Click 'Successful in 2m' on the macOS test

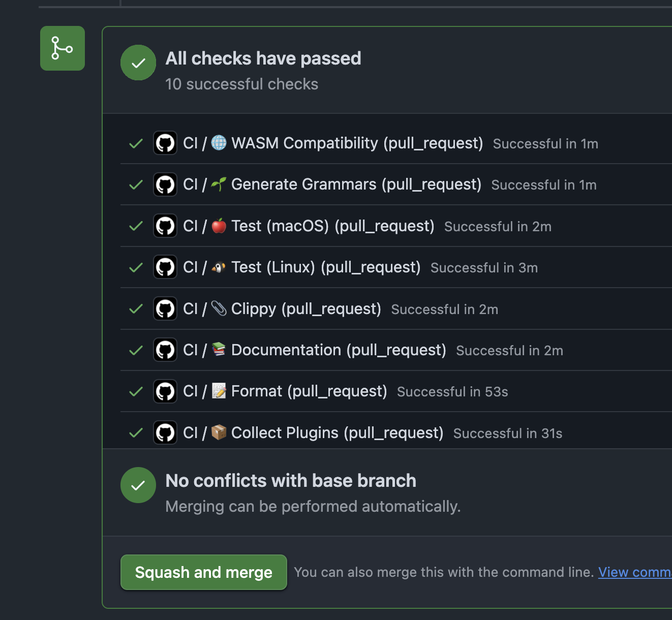point(498,227)
